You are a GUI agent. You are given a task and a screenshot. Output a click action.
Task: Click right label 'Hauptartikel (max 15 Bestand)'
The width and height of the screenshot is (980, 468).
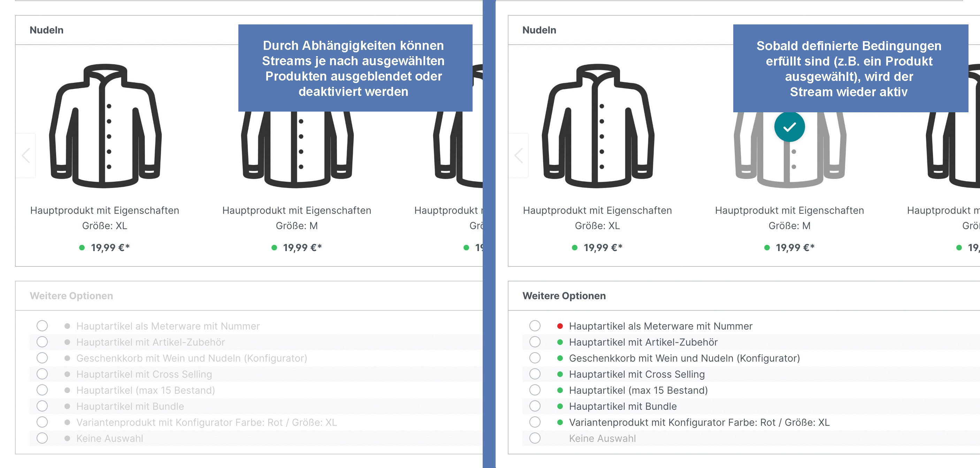point(638,390)
